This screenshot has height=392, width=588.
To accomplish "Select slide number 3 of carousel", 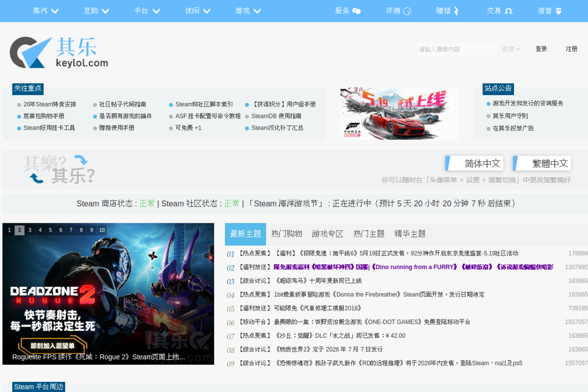I will (30, 230).
